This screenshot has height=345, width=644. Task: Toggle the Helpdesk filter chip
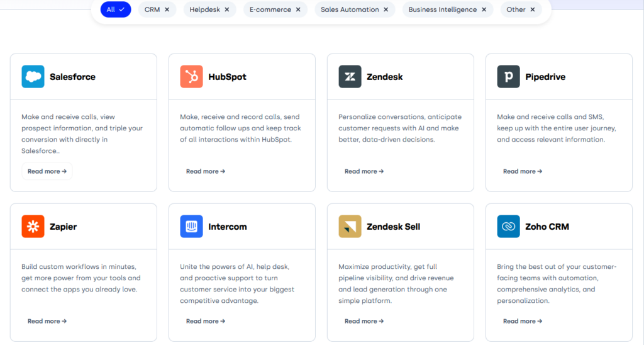pyautogui.click(x=210, y=9)
